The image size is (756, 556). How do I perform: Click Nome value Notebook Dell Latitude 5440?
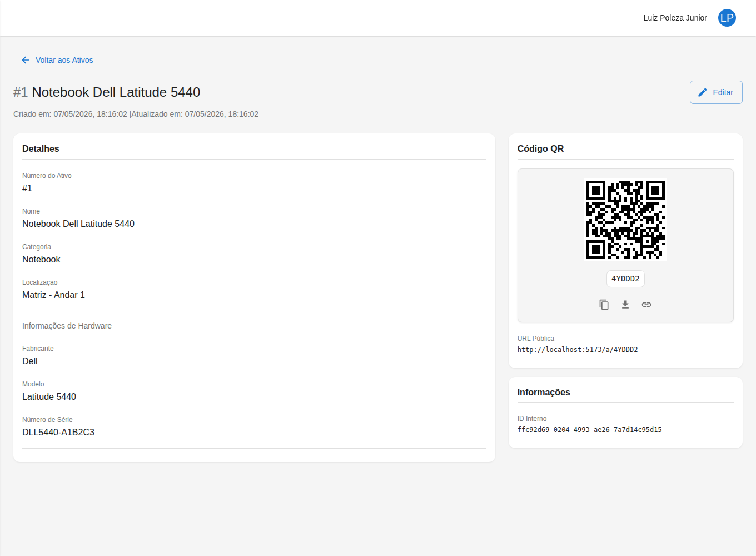click(x=78, y=224)
